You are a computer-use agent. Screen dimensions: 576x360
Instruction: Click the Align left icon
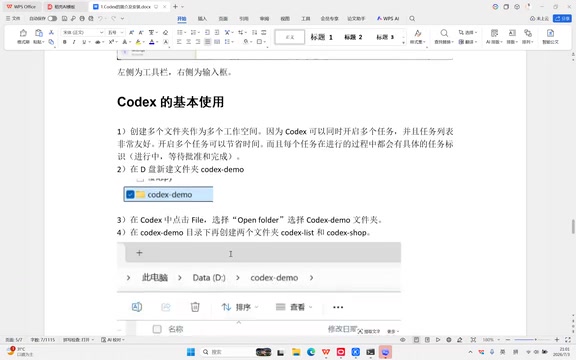[179, 42]
